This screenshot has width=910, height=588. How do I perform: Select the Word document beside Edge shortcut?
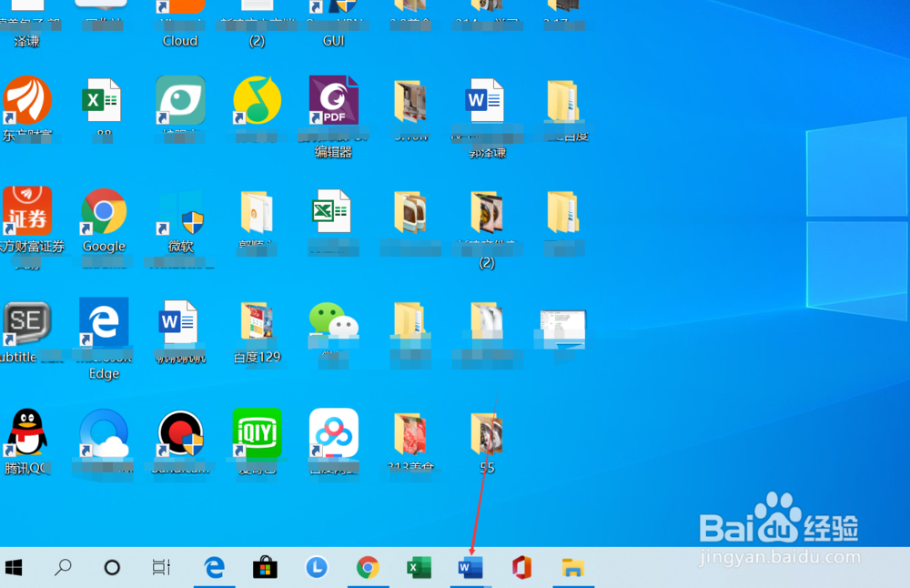point(179,321)
